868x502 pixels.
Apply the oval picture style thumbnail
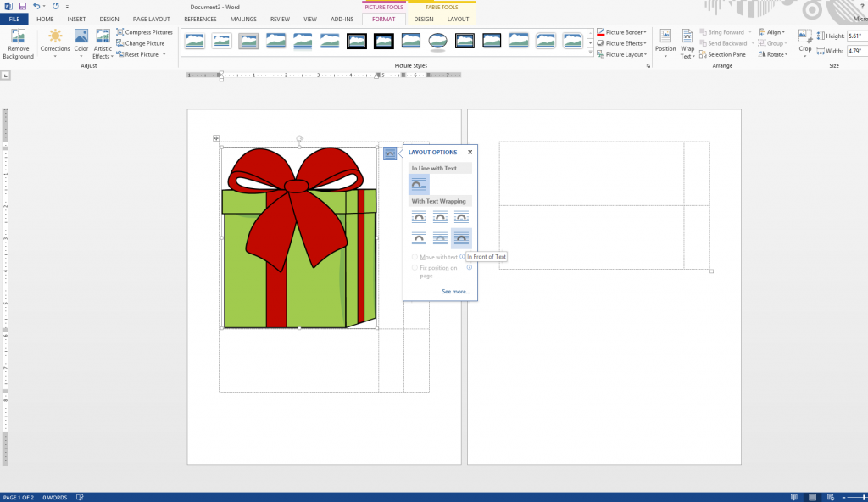(438, 41)
